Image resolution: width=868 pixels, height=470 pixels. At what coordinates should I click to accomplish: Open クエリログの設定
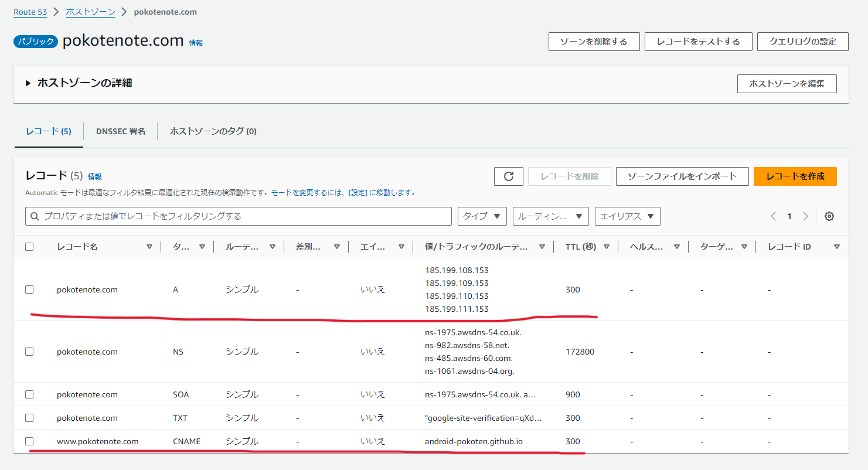pos(803,42)
